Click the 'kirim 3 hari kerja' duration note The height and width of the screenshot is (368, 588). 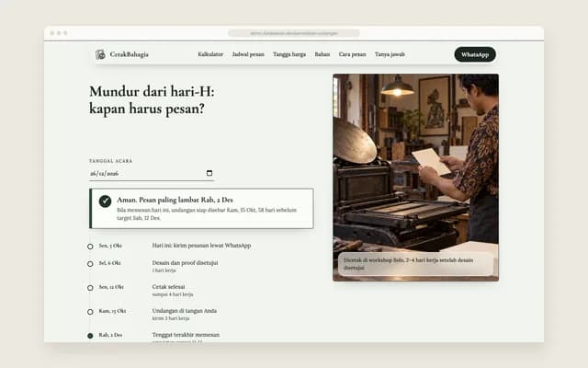(171, 318)
